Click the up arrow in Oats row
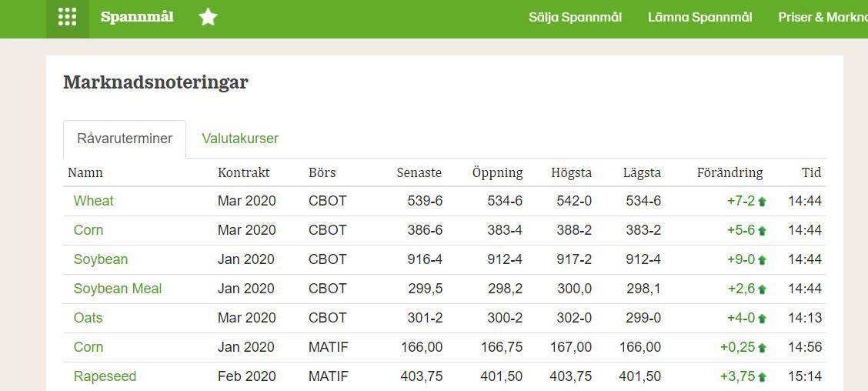This screenshot has width=868, height=391. point(762,319)
